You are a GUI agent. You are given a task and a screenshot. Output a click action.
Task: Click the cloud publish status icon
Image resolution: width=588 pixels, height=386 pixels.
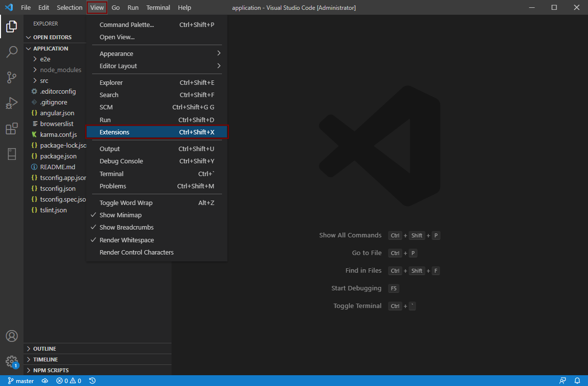[x=45, y=381]
